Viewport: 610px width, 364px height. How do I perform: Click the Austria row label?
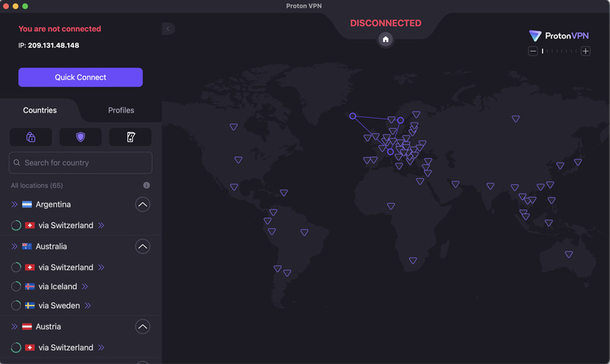pyautogui.click(x=48, y=327)
